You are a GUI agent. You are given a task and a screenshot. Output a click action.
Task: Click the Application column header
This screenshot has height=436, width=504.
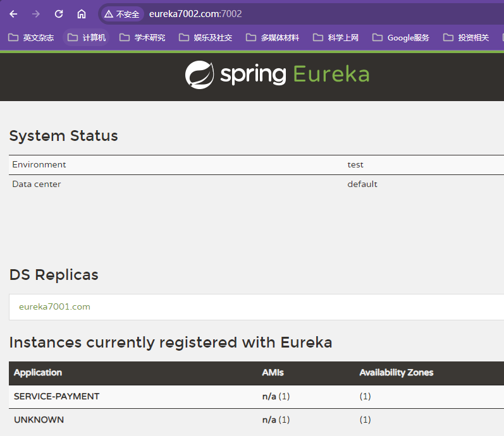point(38,372)
